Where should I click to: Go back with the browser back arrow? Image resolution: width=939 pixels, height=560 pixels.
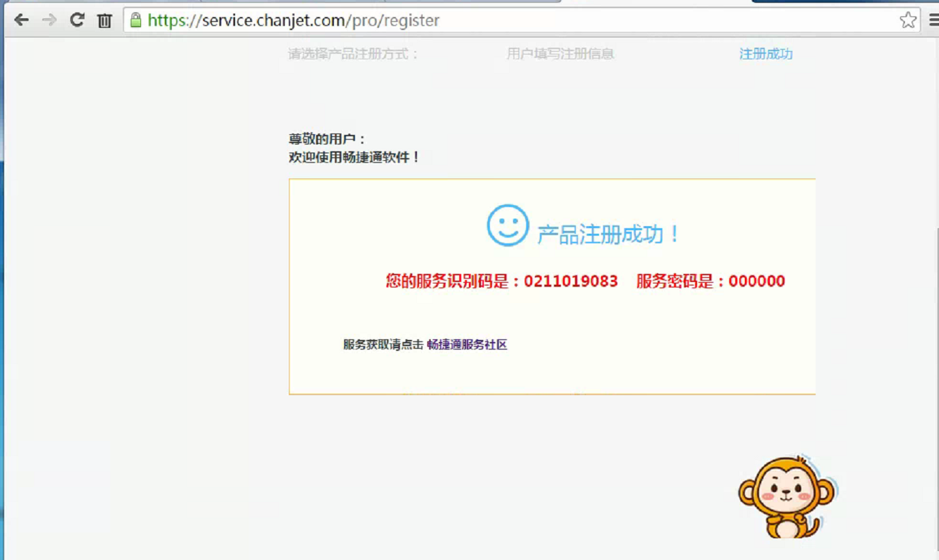pyautogui.click(x=21, y=20)
